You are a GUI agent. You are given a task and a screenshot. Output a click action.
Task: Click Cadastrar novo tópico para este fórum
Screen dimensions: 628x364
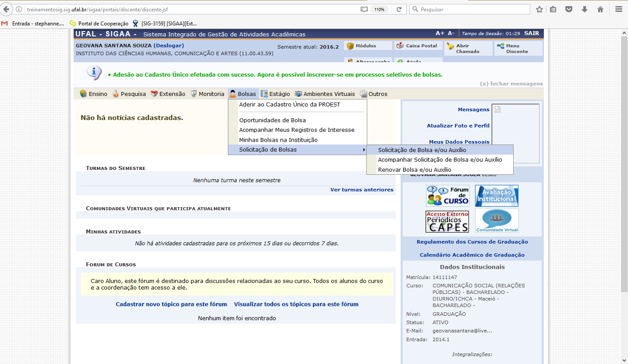[x=171, y=304]
